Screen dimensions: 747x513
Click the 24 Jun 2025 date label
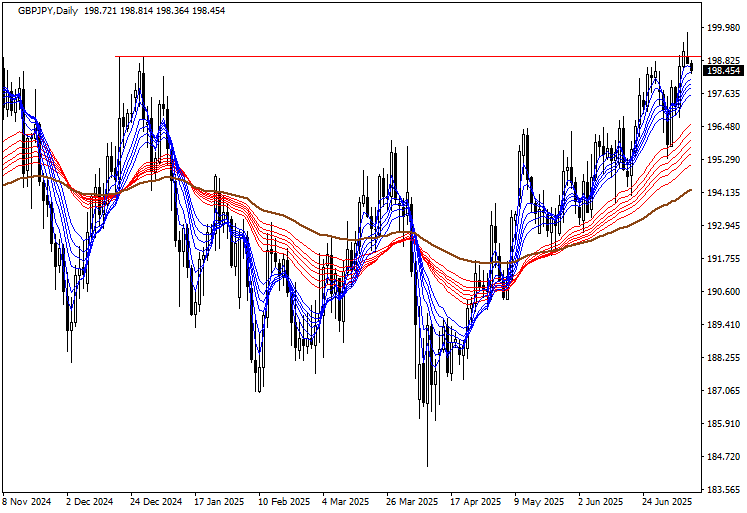point(667,502)
